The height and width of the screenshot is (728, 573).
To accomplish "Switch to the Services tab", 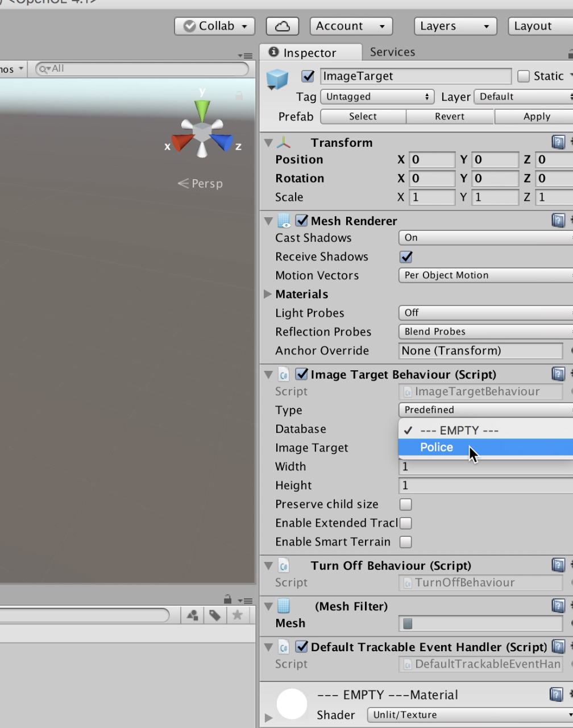I will pos(392,52).
